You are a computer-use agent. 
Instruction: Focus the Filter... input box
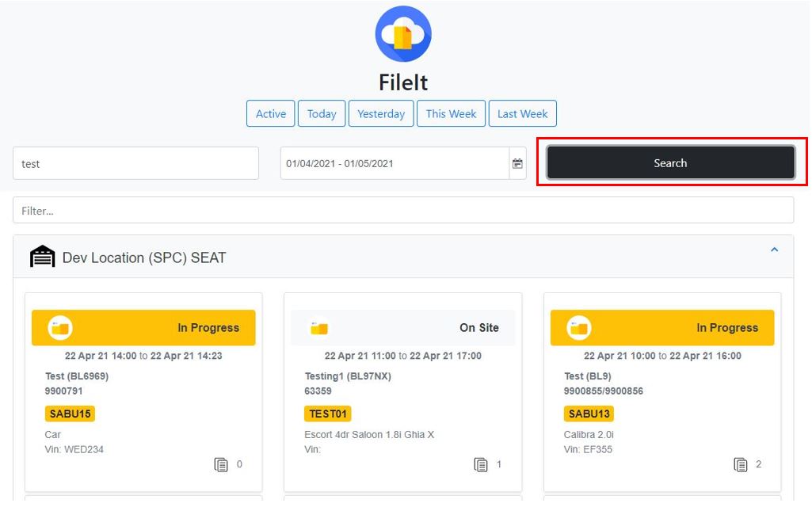(403, 210)
